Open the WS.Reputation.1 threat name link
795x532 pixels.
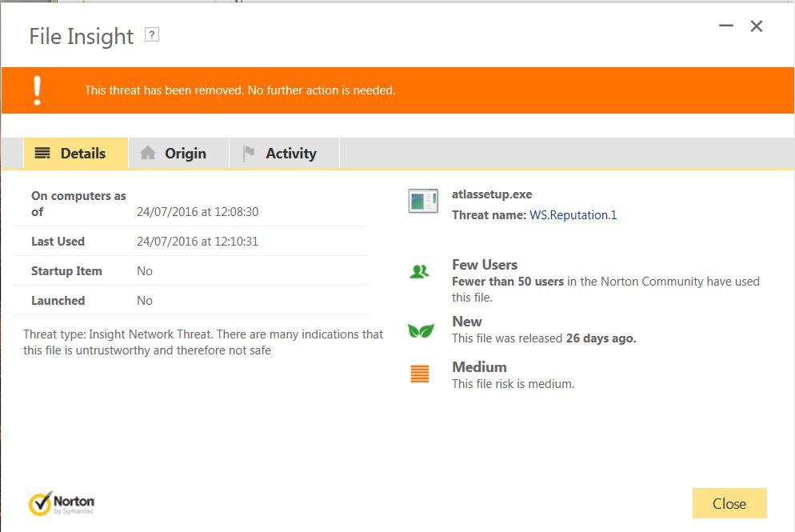[573, 215]
